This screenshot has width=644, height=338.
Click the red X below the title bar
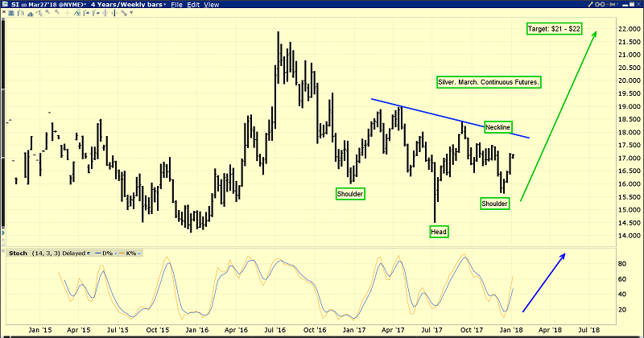pyautogui.click(x=4, y=12)
